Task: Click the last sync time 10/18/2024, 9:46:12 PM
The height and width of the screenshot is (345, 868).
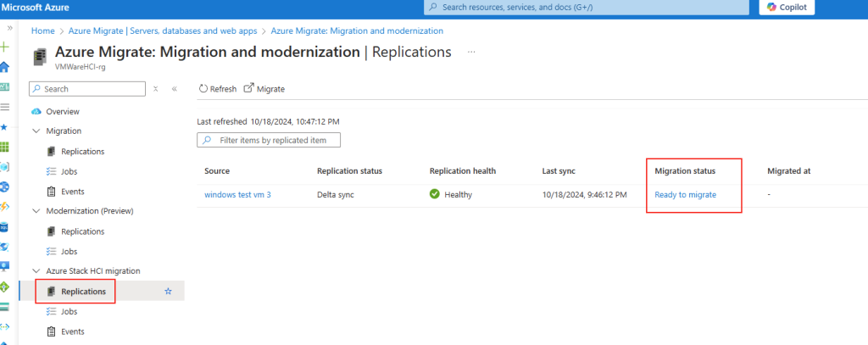Action: click(585, 194)
